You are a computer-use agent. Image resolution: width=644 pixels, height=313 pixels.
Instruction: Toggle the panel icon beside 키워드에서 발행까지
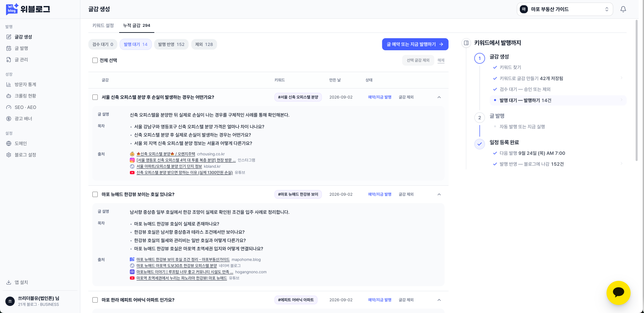[466, 43]
